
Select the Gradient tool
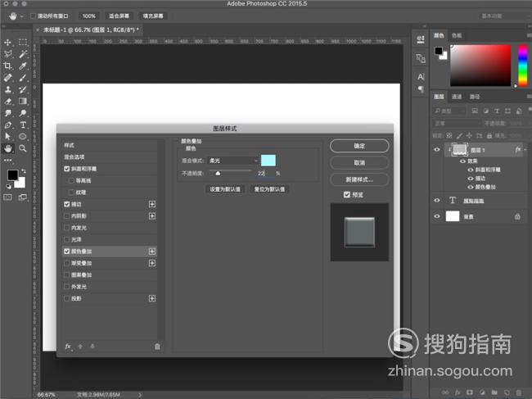point(23,102)
